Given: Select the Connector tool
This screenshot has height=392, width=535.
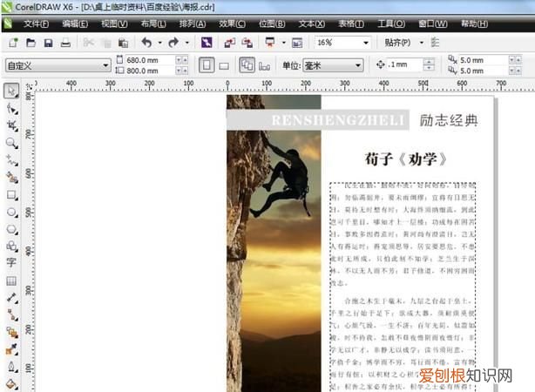Looking at the screenshot, I should [x=12, y=314].
